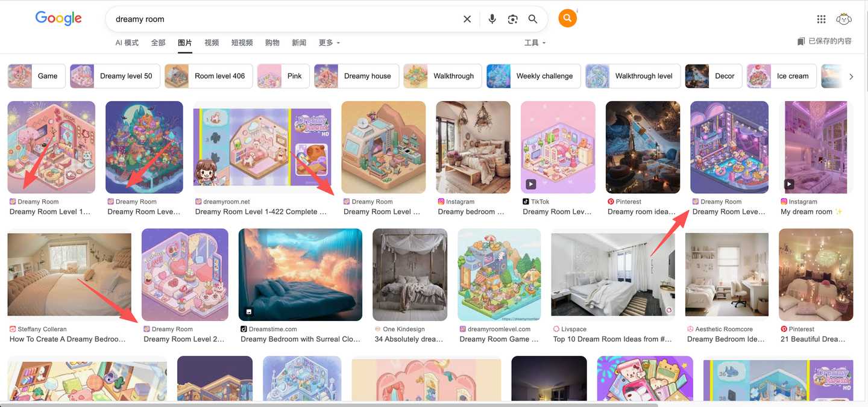Switch to the AI 模式 tab
Viewport: 868px width, 407px height.
[127, 43]
